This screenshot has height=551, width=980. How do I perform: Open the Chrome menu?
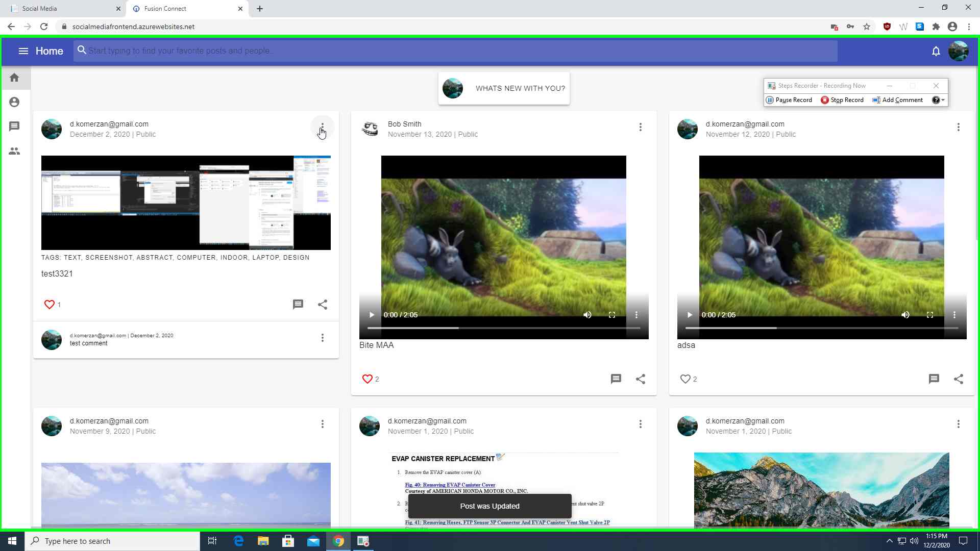point(969,27)
